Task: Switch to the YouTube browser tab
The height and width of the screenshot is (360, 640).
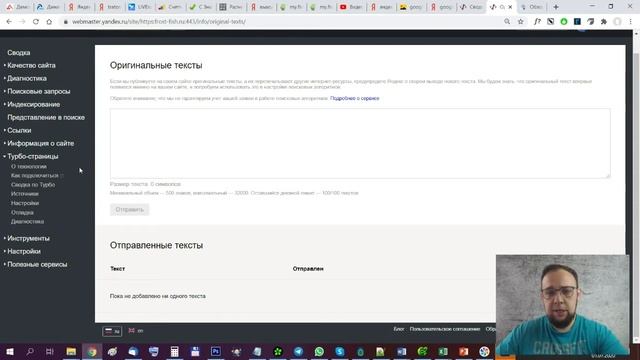Action: point(351,7)
